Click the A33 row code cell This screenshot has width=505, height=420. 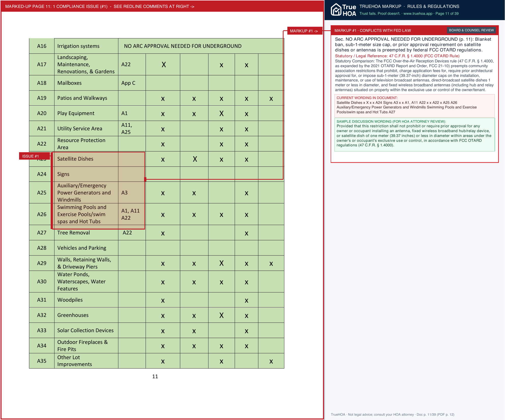tap(42, 330)
